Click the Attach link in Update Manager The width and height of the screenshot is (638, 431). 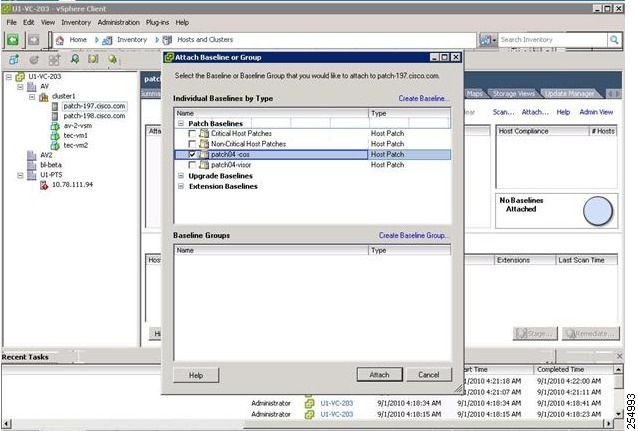pos(535,112)
